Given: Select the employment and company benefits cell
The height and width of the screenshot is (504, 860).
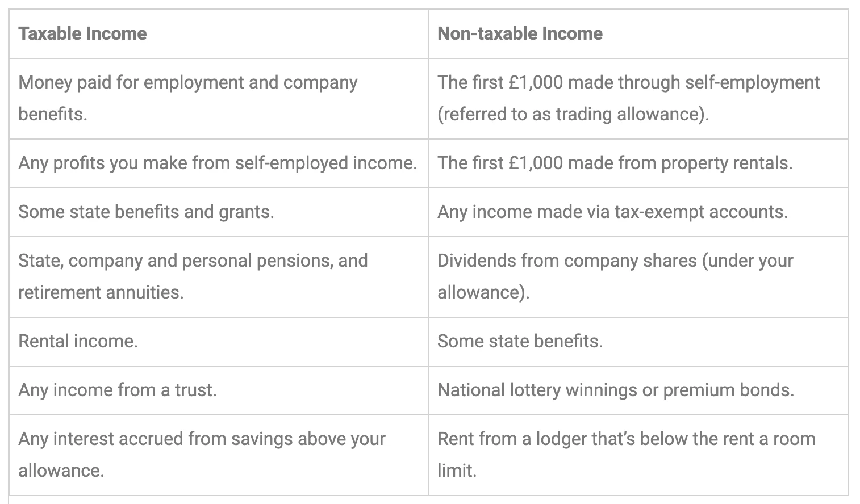Looking at the screenshot, I should point(219,98).
